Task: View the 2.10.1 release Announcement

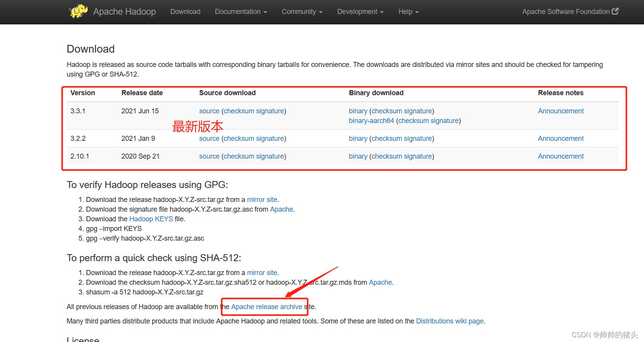Action: (561, 156)
